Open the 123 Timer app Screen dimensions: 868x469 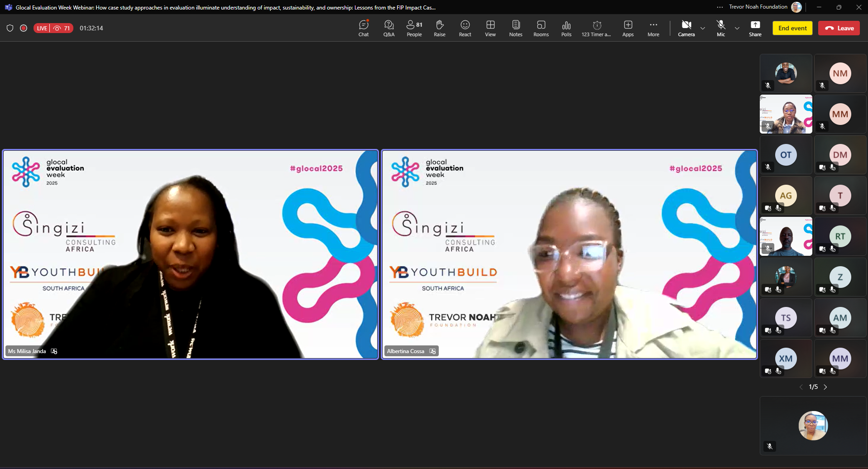596,28
